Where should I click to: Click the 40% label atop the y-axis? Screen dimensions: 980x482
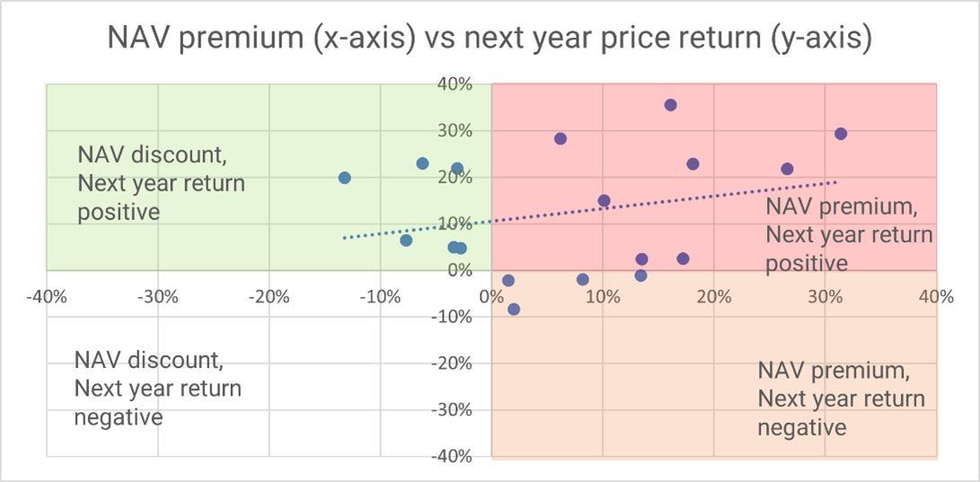click(x=455, y=84)
